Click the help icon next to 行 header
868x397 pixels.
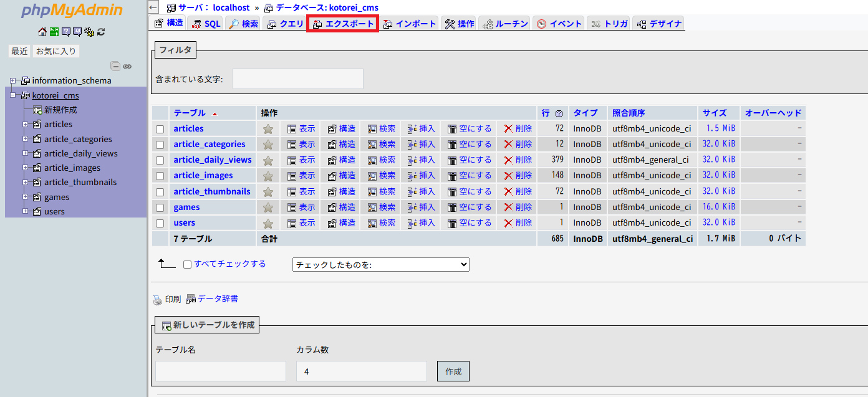coord(559,113)
